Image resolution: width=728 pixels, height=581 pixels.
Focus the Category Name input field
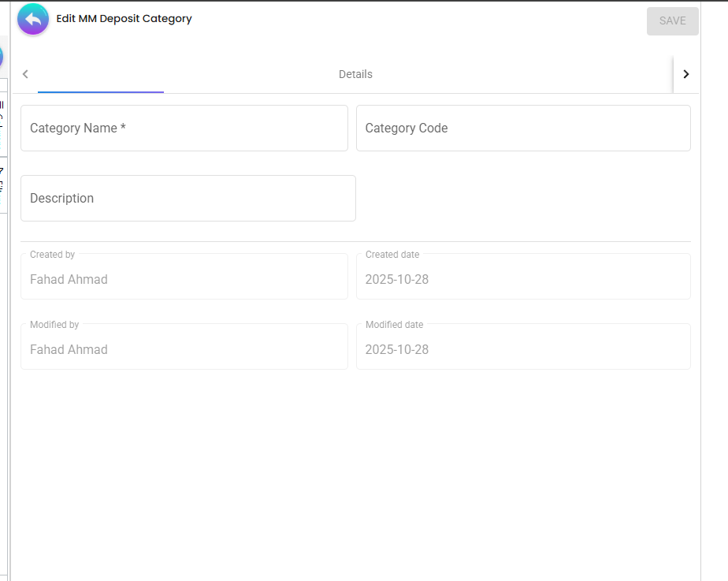[x=184, y=128]
